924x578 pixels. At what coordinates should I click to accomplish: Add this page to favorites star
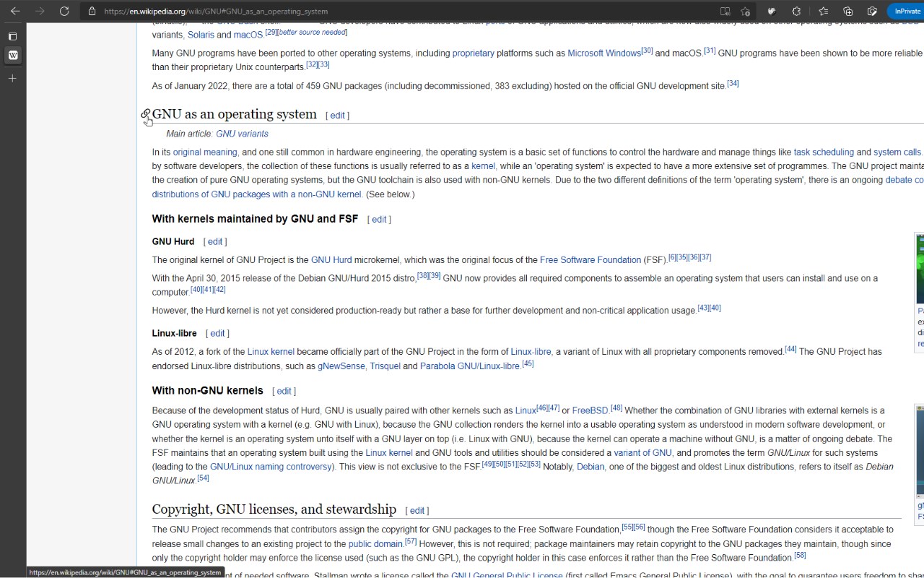point(746,11)
